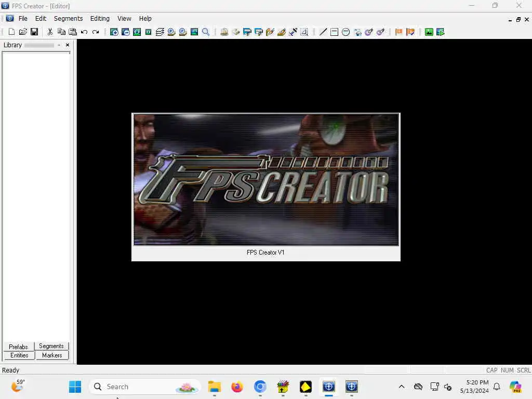
Task: Select the square with line tool
Action: pos(334,32)
